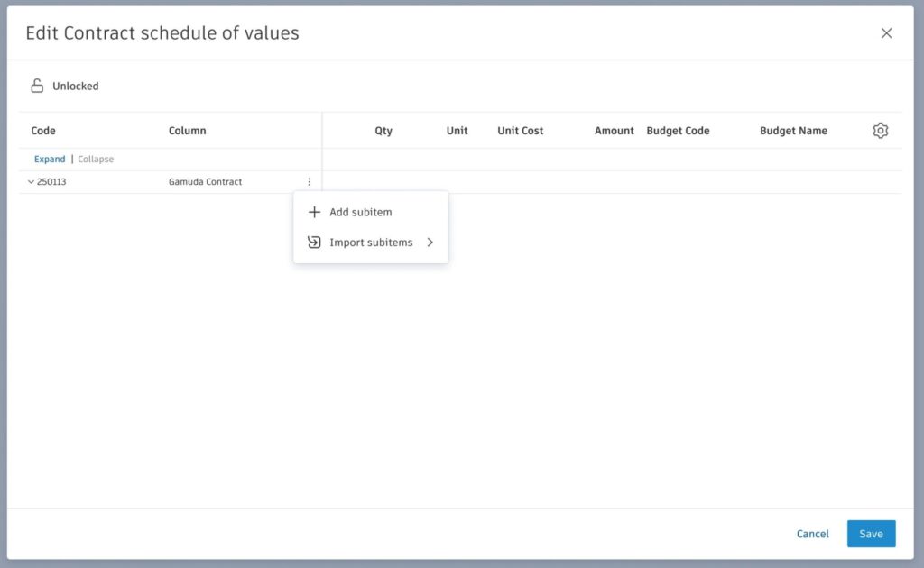Click the Unit Cost column header

[520, 131]
